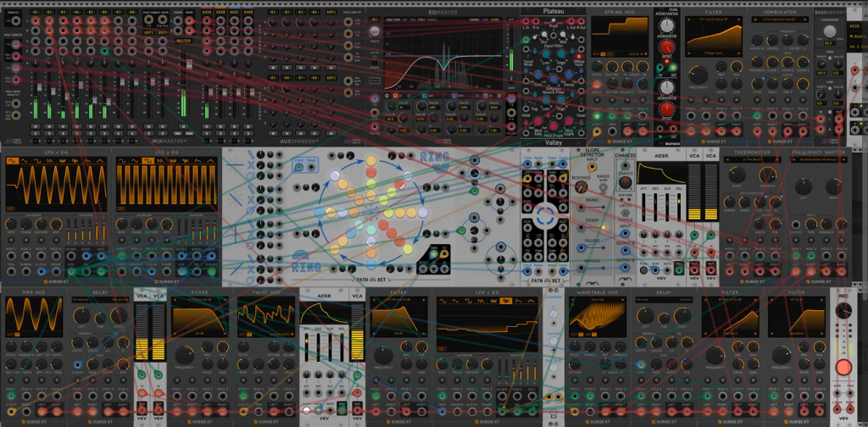The image size is (868, 427).
Task: Select triangle shape on the sine-displaying LFO x EG
Action: pyautogui.click(x=25, y=160)
